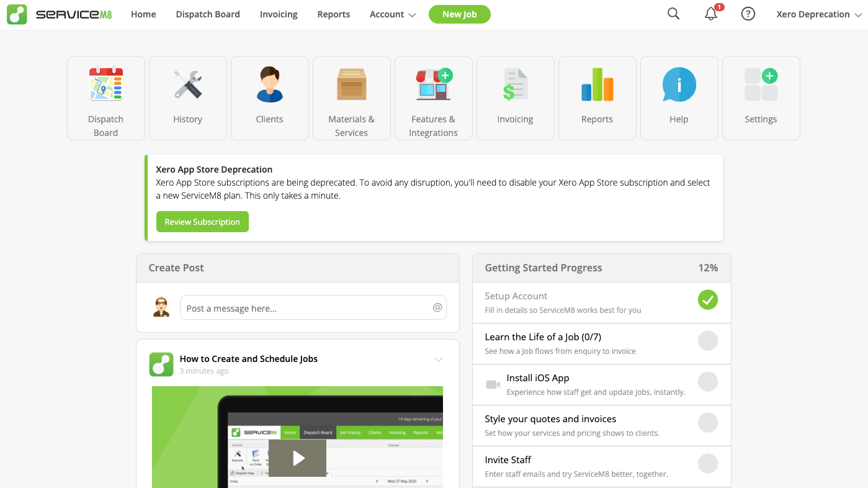Expand the Account menu dropdown

point(393,14)
